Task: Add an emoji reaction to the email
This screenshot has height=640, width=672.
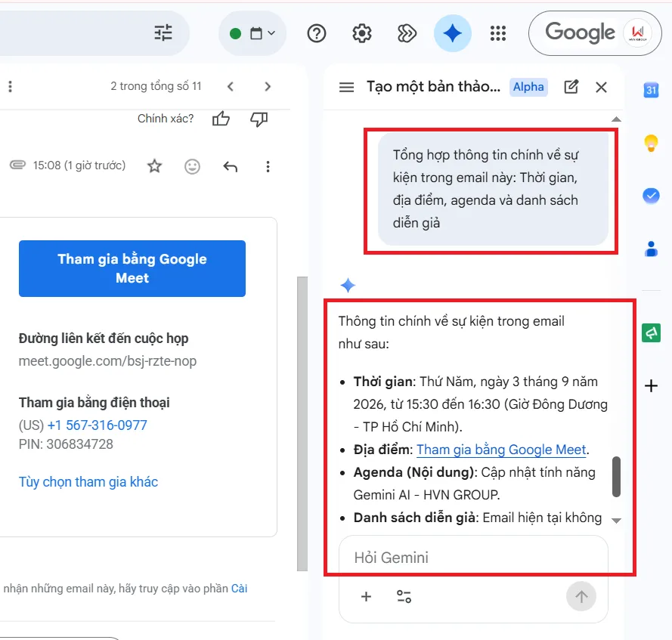Action: pyautogui.click(x=193, y=166)
